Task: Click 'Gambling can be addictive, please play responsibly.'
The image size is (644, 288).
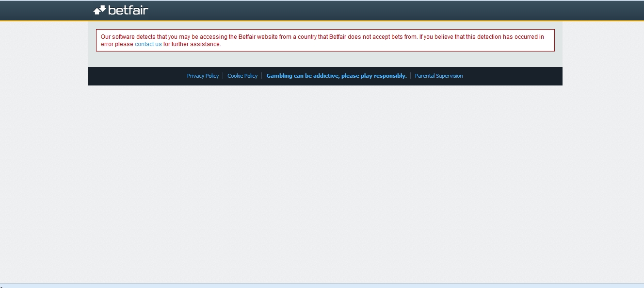Action: tap(337, 76)
